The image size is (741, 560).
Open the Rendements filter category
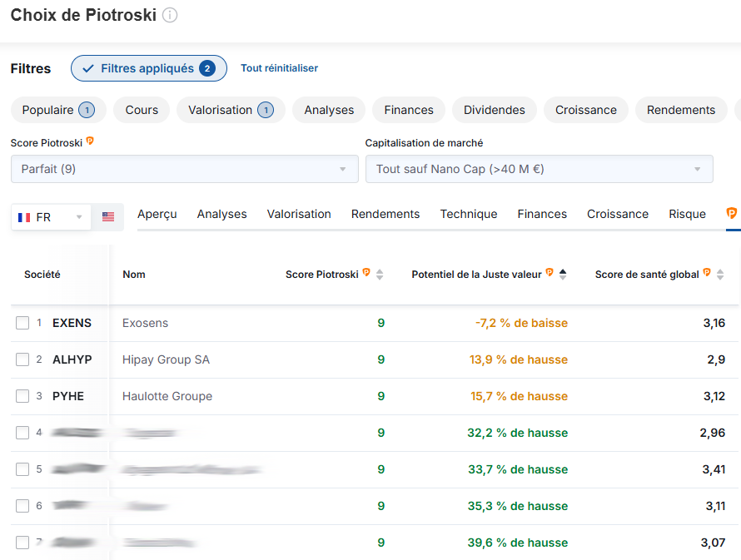pos(681,110)
